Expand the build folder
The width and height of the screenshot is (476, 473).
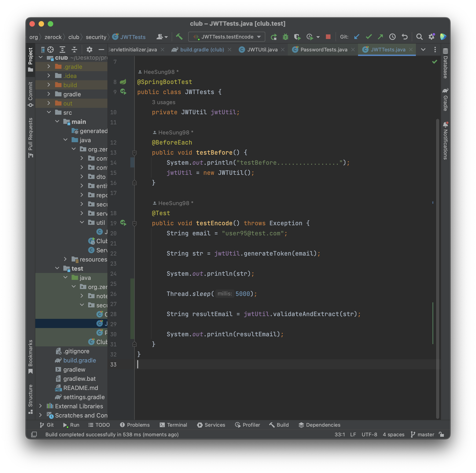49,85
